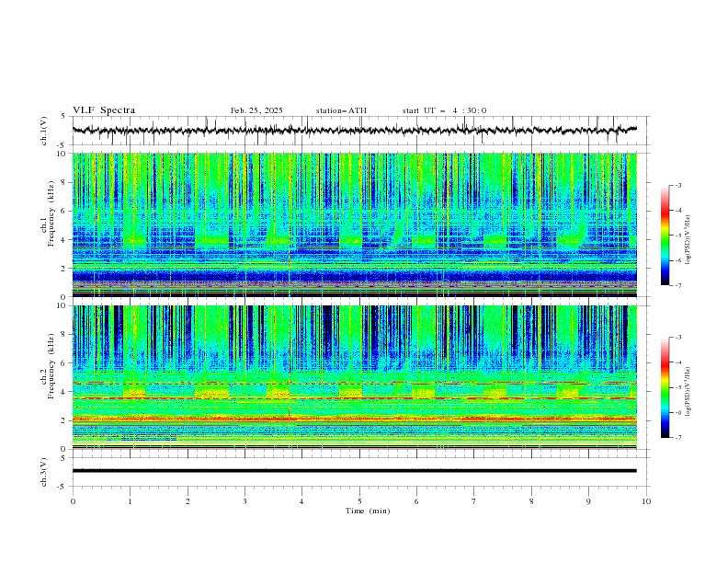Viewport: 728px width, 563px height.
Task: Click the time axis tick label "3"
Action: click(x=245, y=501)
